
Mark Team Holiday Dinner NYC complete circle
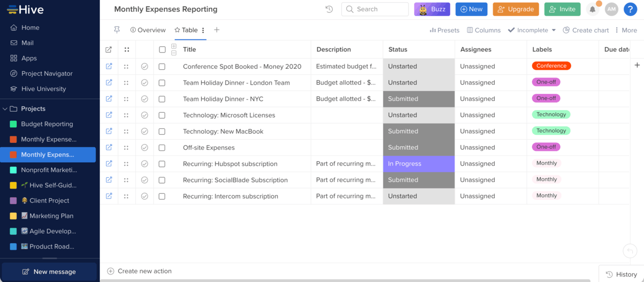(x=144, y=99)
